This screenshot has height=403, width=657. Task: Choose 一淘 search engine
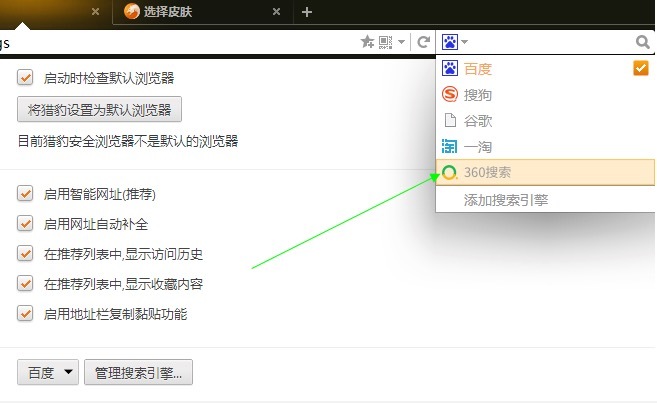click(545, 147)
